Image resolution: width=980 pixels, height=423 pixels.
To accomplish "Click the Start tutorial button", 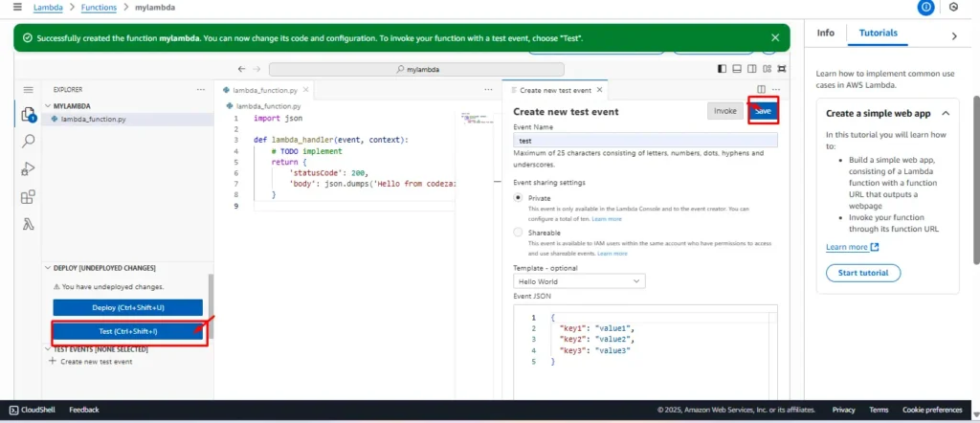I will tap(863, 273).
